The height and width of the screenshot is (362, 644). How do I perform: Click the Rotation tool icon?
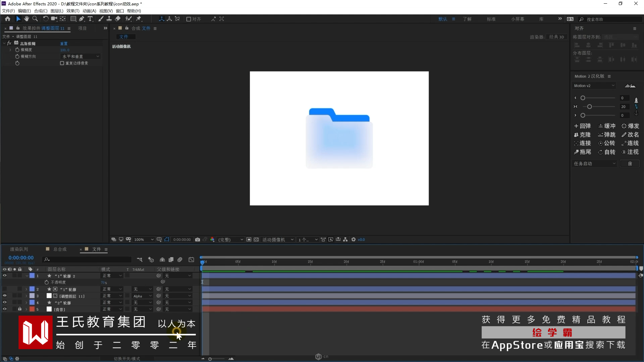point(46,19)
